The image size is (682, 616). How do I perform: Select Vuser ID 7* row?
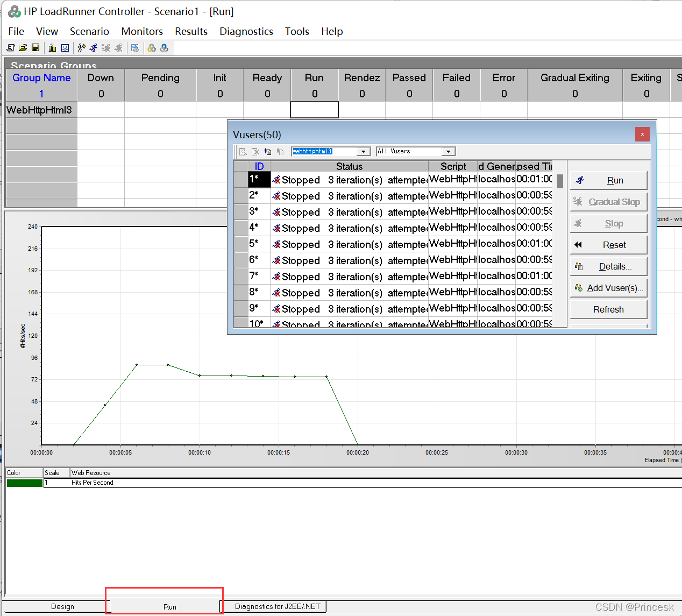click(259, 276)
